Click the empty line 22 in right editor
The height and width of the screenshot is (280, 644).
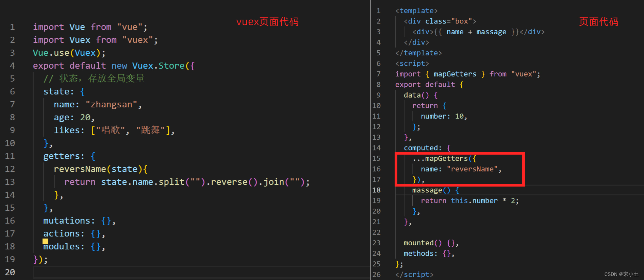[519, 232]
